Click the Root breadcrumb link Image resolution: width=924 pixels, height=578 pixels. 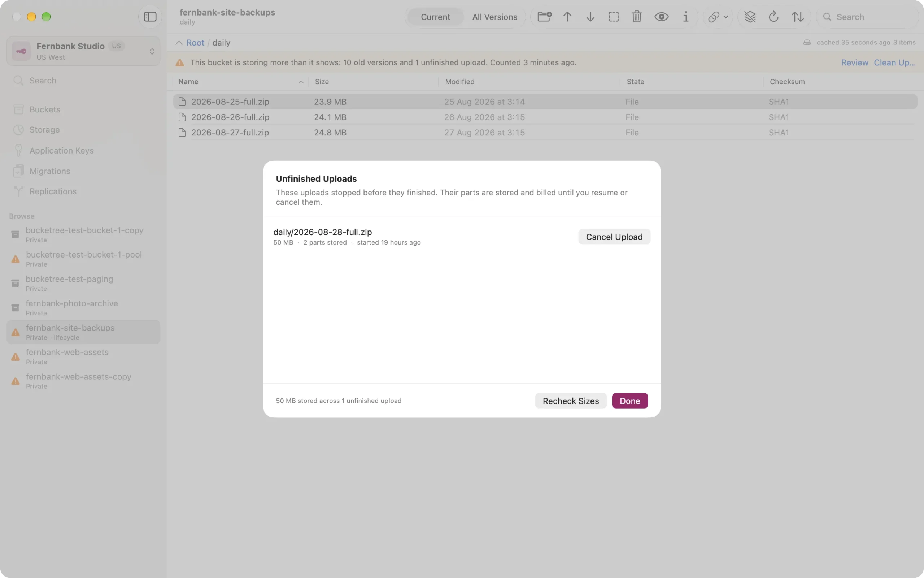(x=195, y=42)
